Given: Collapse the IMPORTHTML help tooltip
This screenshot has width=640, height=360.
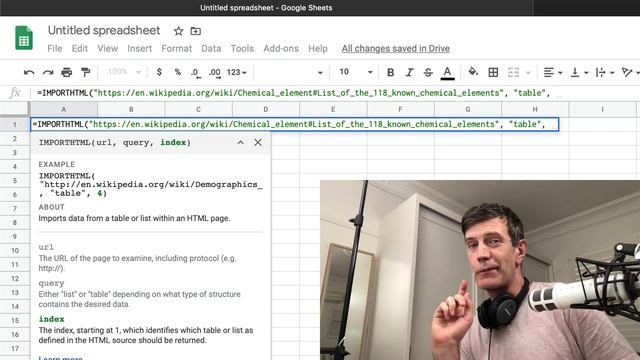Looking at the screenshot, I should point(240,142).
